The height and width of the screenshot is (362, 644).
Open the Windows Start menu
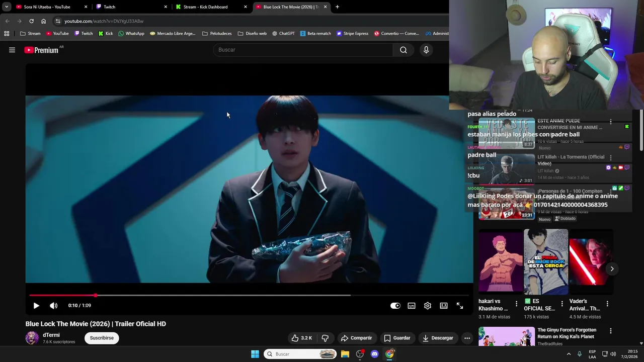pyautogui.click(x=255, y=354)
